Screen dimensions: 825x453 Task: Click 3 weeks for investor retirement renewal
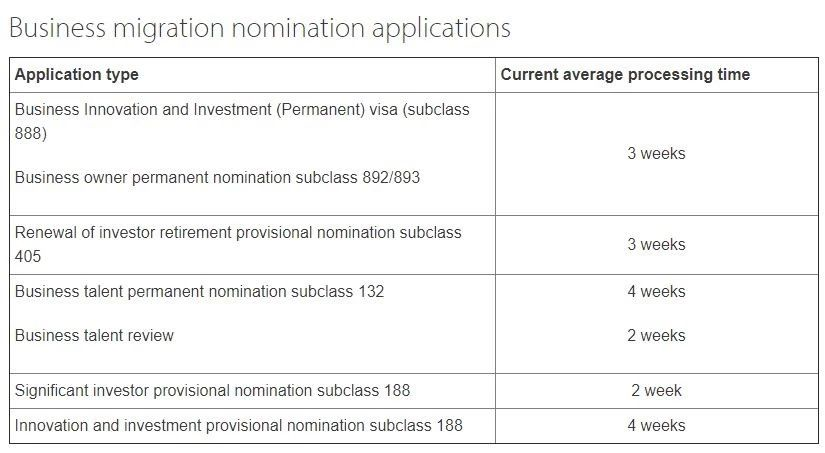(x=656, y=245)
